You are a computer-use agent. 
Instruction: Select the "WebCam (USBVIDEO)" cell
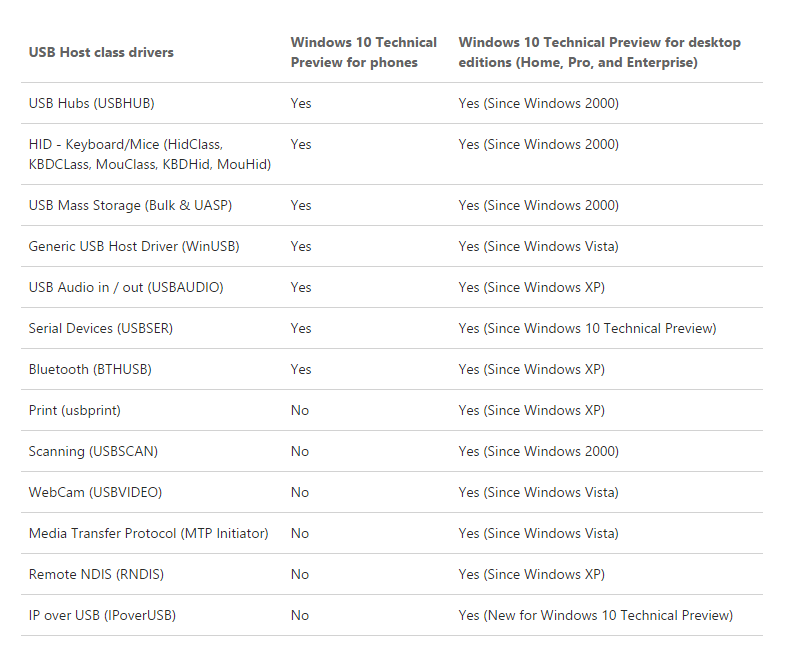(95, 492)
